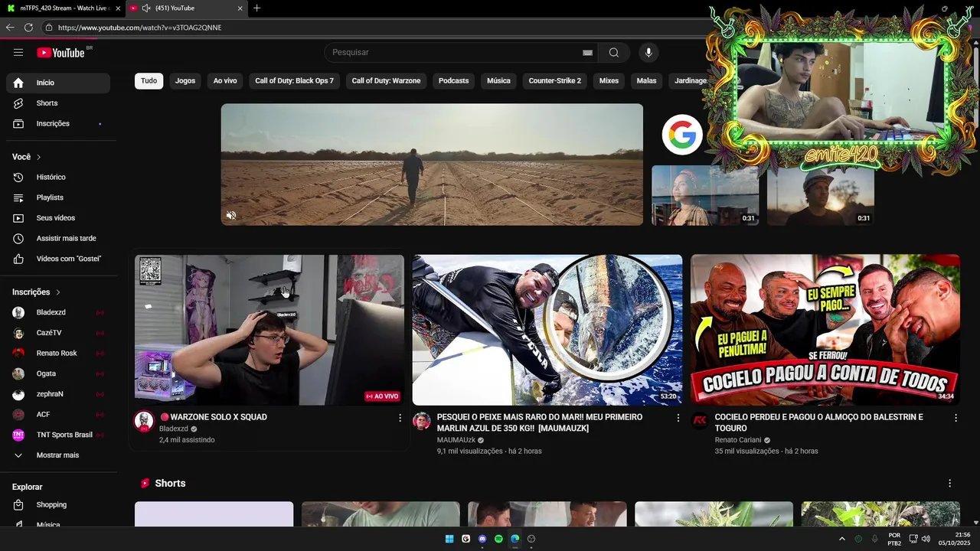Select the Jogos filter chip
This screenshot has width=980, height=551.
[x=185, y=80]
